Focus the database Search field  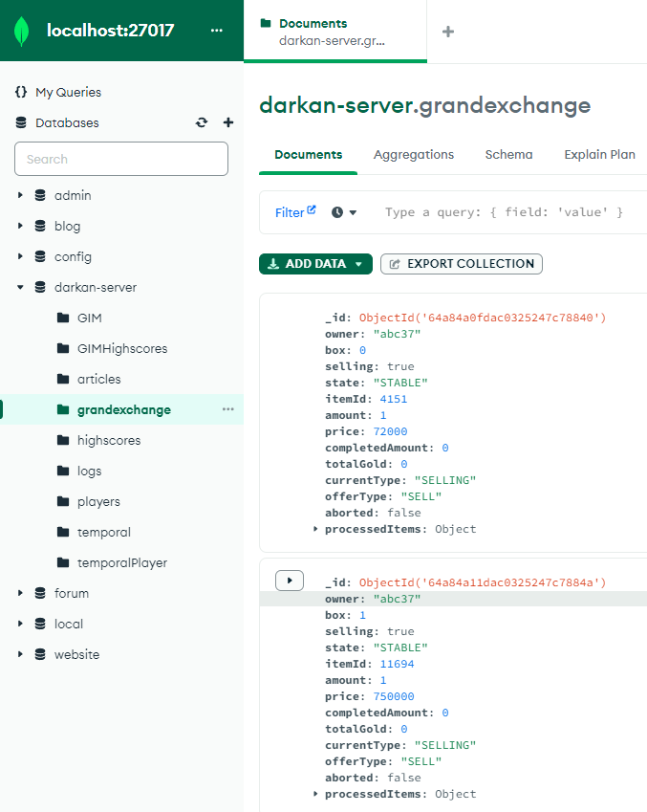[x=121, y=159]
